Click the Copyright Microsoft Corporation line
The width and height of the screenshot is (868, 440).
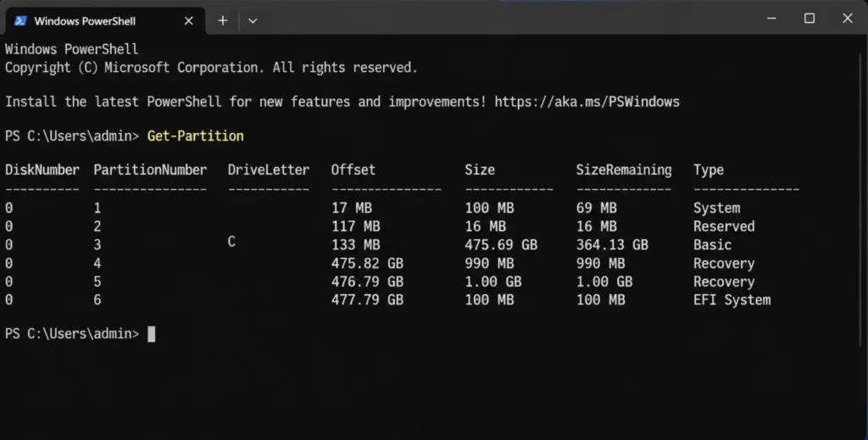point(211,68)
